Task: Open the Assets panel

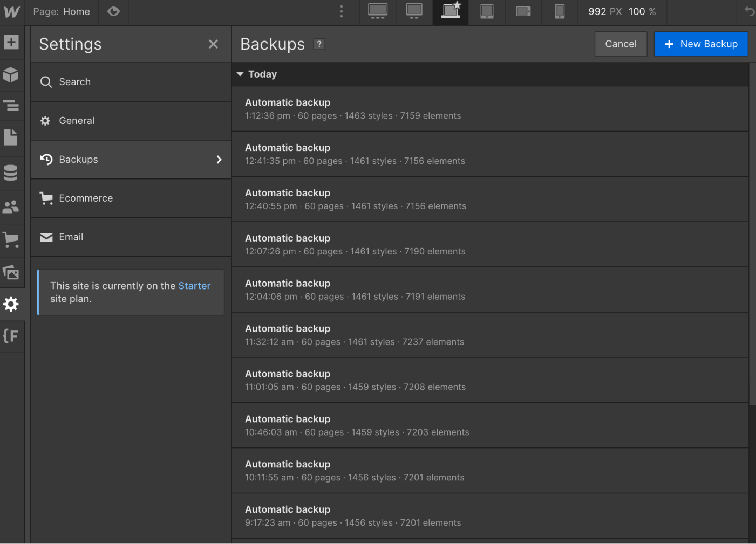Action: pyautogui.click(x=11, y=272)
